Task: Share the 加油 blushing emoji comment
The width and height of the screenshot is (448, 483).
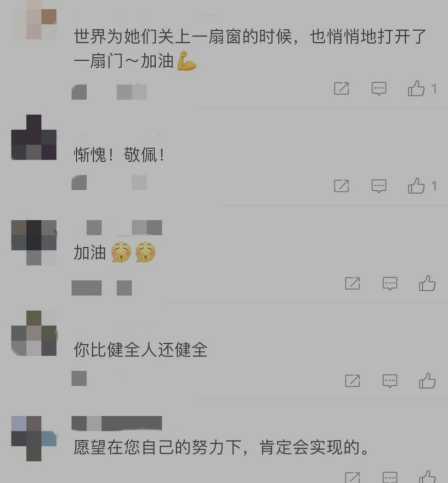Action: pos(352,284)
